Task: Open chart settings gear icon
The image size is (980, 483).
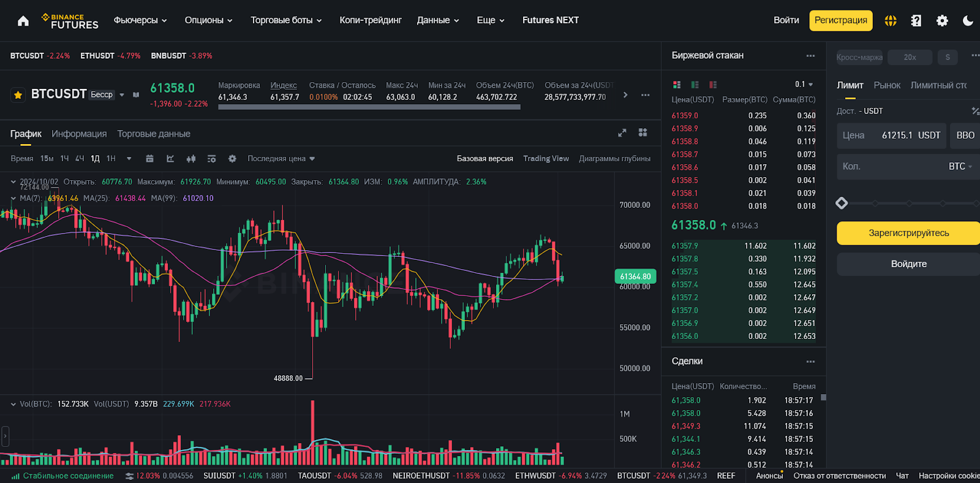Action: point(232,159)
